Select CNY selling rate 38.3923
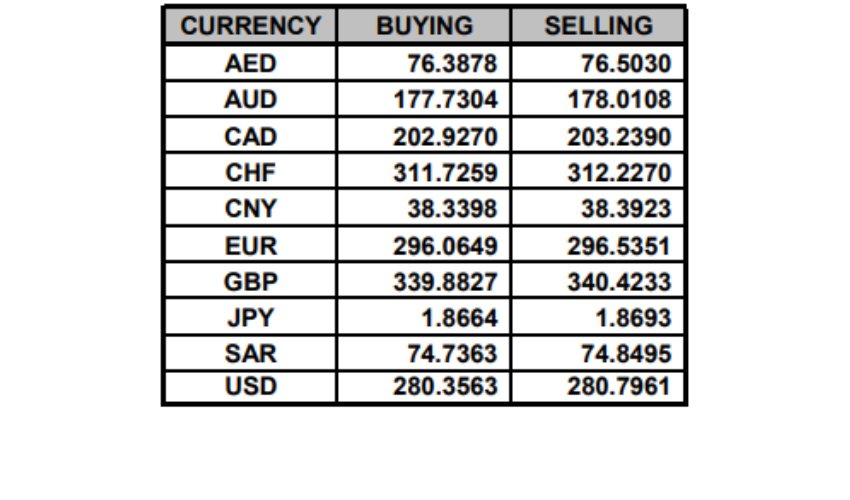Screen dimensions: 850x500 click(x=626, y=209)
